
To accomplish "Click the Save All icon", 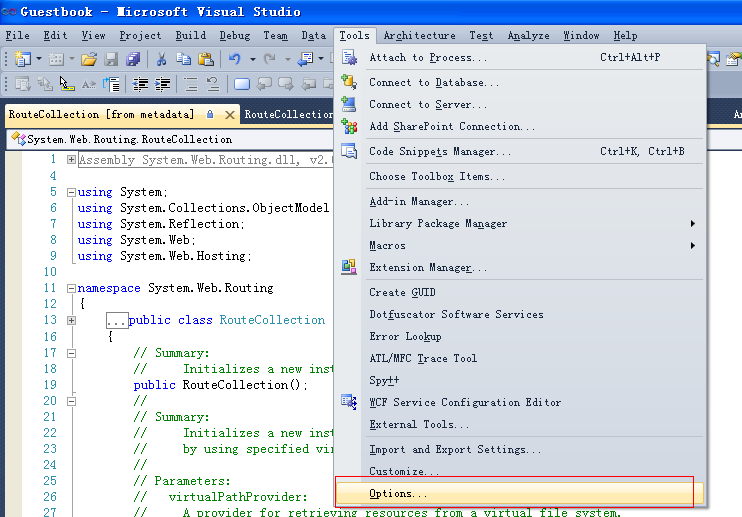I will [x=133, y=59].
